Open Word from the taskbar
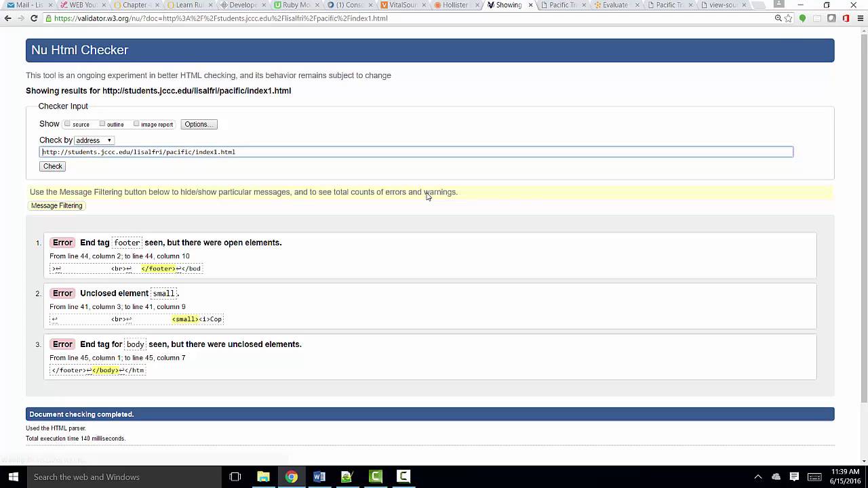868x488 pixels. (319, 476)
